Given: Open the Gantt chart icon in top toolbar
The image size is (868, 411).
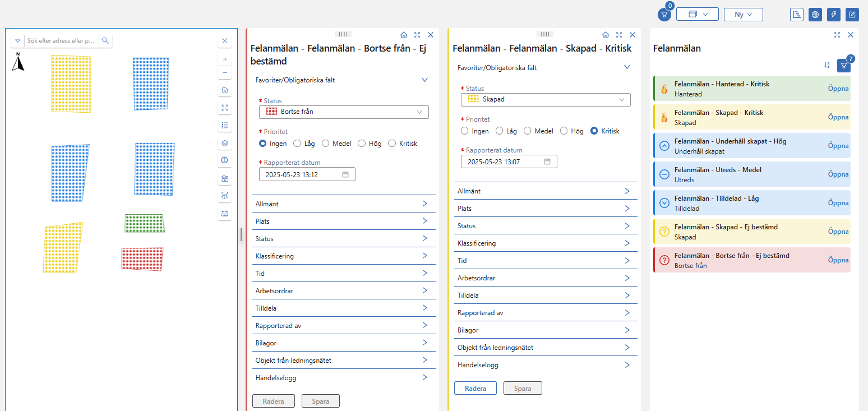Looking at the screenshot, I should click(796, 15).
